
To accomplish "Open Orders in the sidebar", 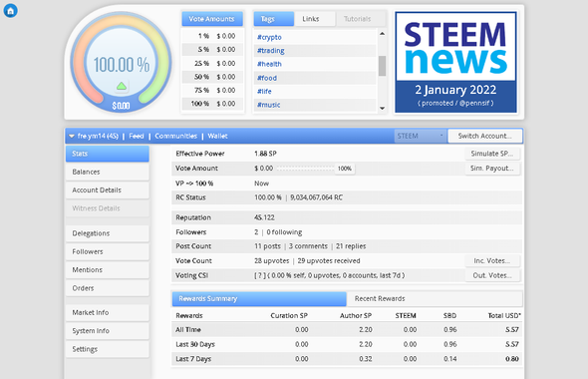I will tap(108, 288).
